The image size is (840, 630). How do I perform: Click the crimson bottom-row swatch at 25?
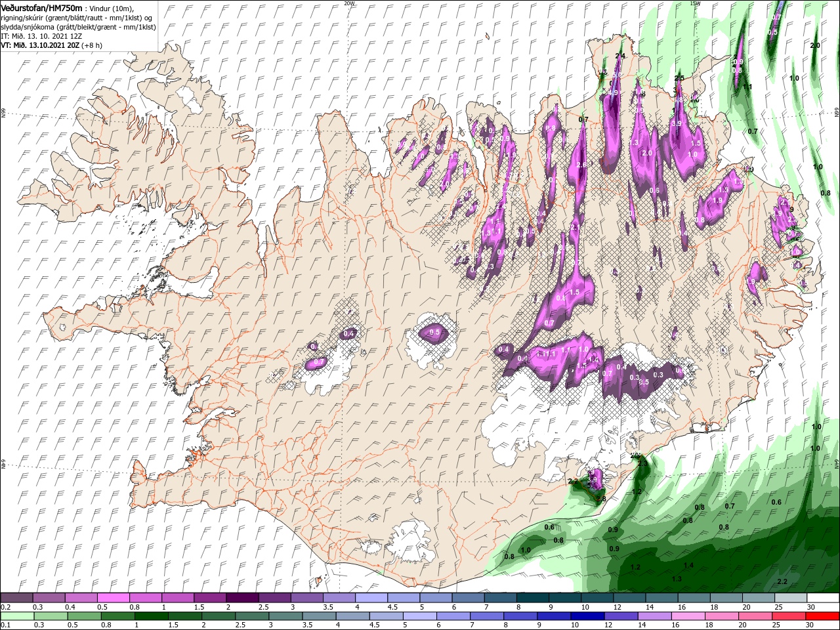788,616
